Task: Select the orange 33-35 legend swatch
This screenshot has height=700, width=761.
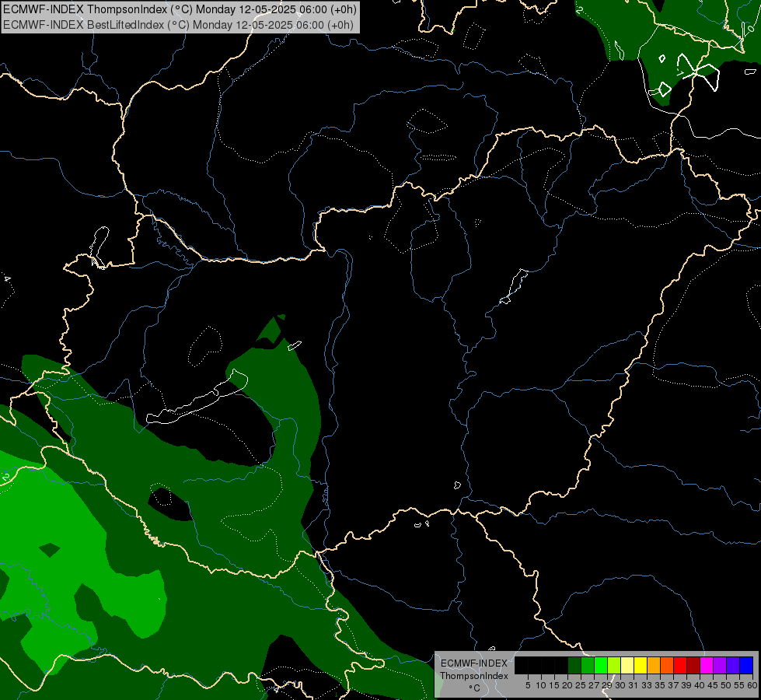Action: pos(654,665)
